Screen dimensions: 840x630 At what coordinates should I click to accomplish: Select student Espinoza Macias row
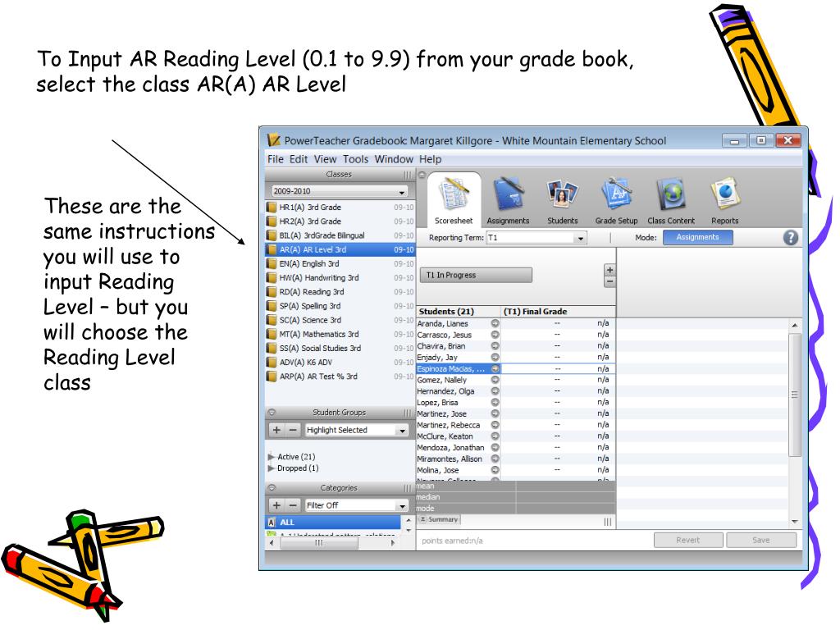click(x=516, y=368)
